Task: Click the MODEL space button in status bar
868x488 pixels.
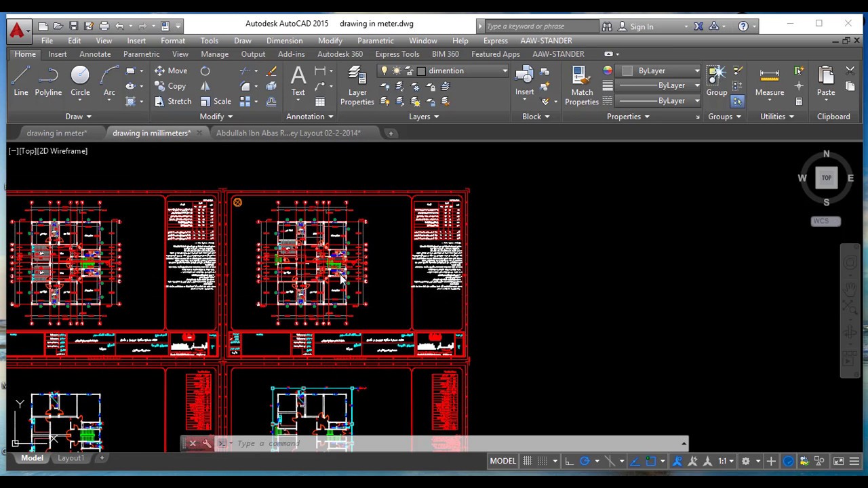Action: point(503,461)
